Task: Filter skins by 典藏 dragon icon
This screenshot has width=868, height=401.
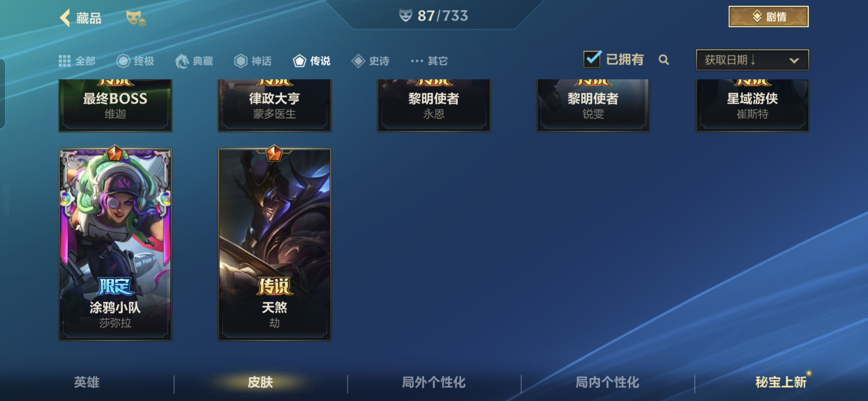Action: [182, 61]
